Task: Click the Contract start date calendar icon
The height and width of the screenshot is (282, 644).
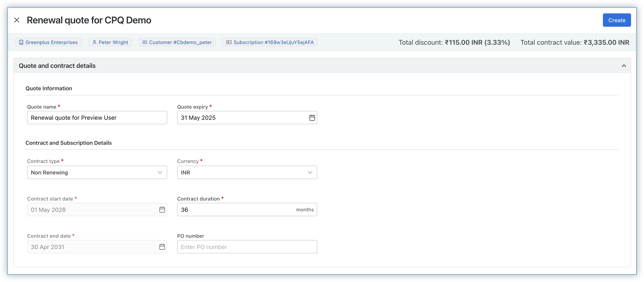Action: coord(162,210)
